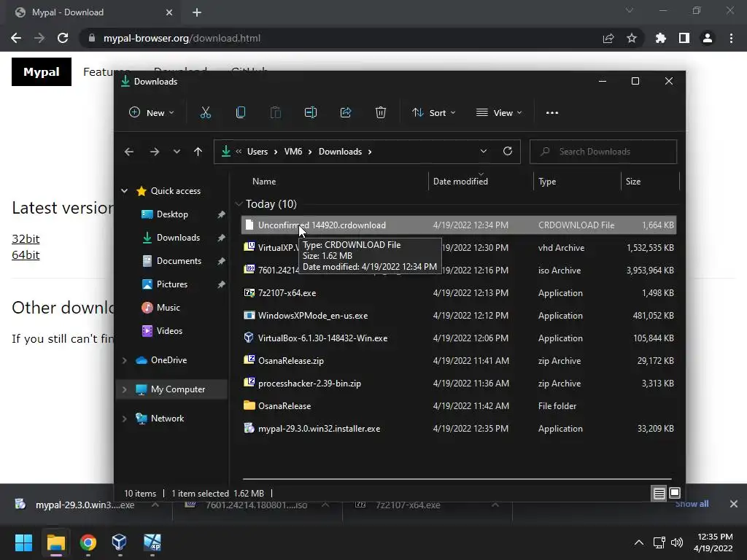Click the 64bit download link
This screenshot has height=560, width=747.
(x=26, y=254)
